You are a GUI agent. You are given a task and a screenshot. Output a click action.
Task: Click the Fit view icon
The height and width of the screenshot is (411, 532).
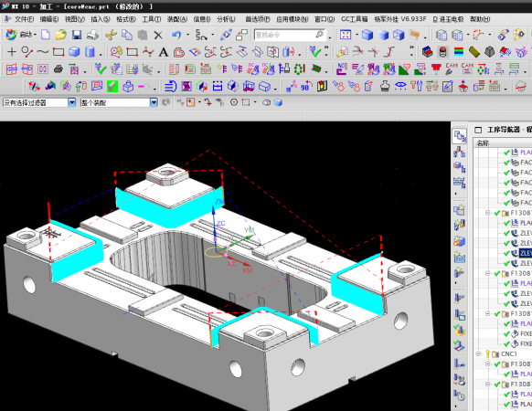click(x=346, y=35)
